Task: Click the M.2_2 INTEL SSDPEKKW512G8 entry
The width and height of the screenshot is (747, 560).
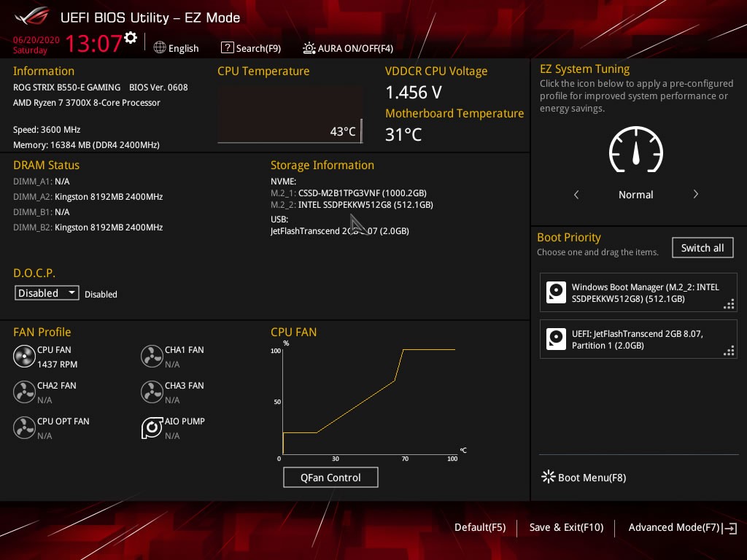Action: pos(352,205)
